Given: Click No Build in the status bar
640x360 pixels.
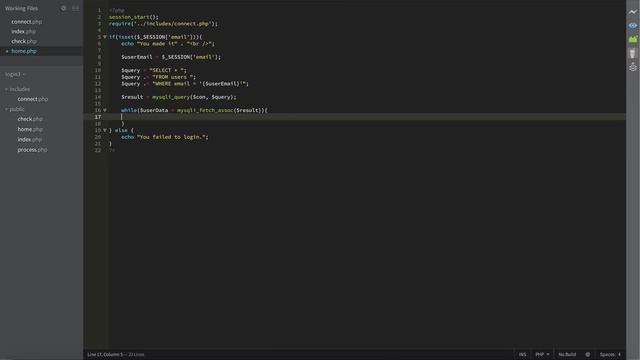Looking at the screenshot, I should [567, 354].
